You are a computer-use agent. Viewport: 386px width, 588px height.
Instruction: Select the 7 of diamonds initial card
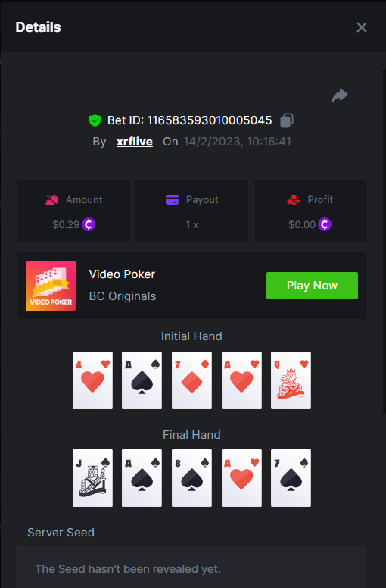[x=191, y=380]
